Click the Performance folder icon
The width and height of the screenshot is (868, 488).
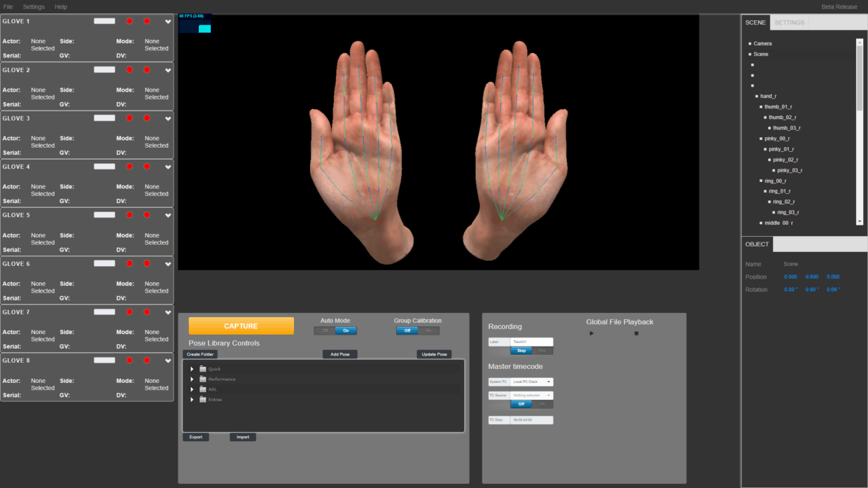coord(203,379)
